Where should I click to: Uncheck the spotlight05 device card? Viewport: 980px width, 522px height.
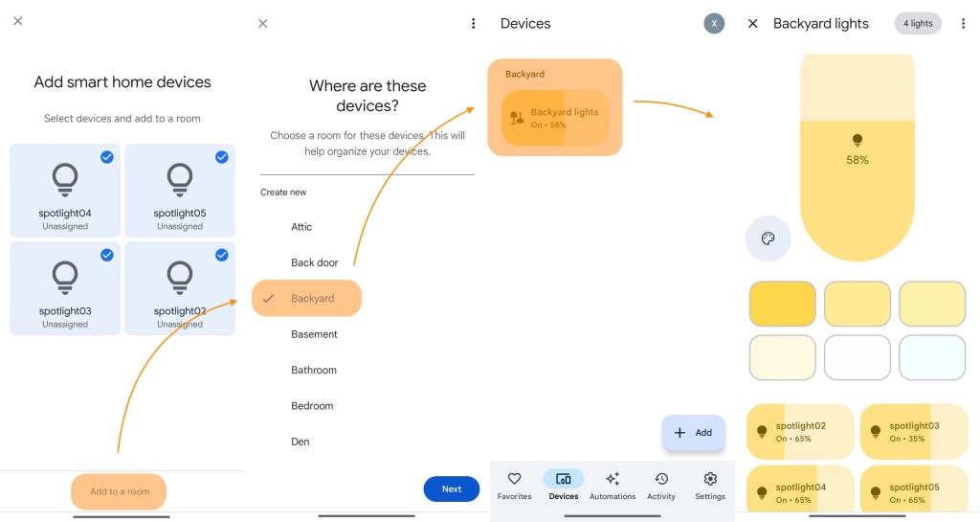tap(180, 191)
